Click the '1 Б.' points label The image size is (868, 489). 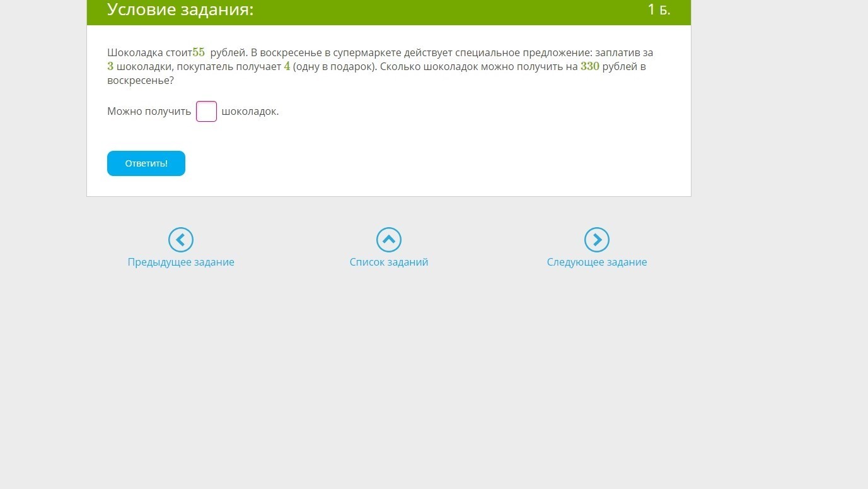pos(659,9)
